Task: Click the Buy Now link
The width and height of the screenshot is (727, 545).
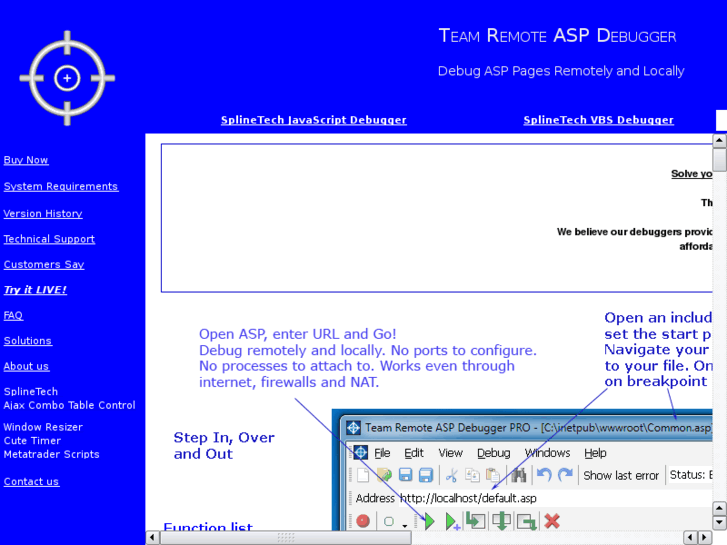Action: (x=26, y=160)
